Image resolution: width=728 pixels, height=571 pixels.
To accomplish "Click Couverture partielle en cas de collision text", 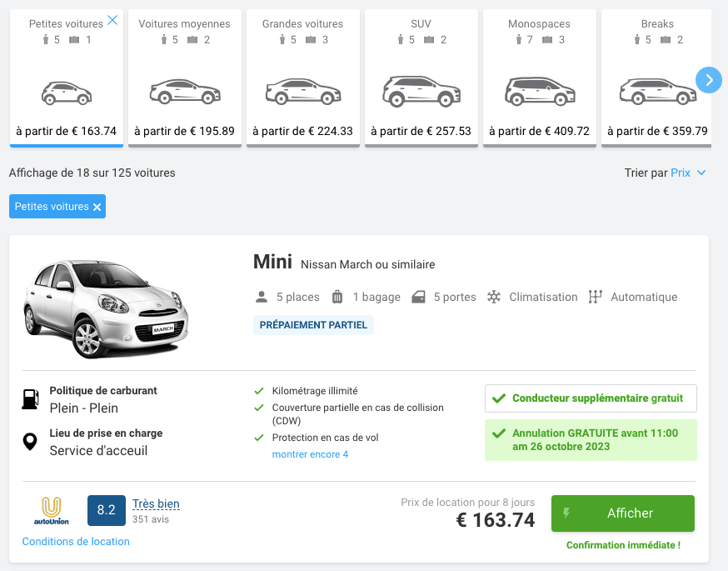I will tap(357, 414).
